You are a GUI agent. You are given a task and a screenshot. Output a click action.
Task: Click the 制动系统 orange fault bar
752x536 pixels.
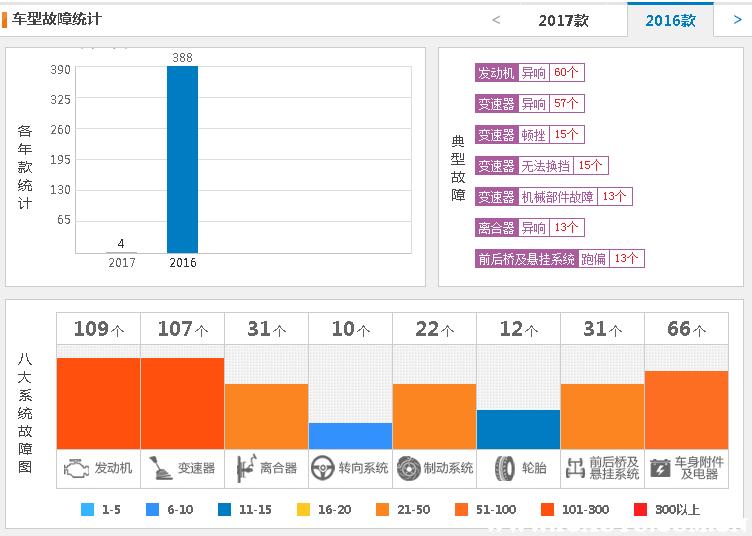tap(434, 416)
